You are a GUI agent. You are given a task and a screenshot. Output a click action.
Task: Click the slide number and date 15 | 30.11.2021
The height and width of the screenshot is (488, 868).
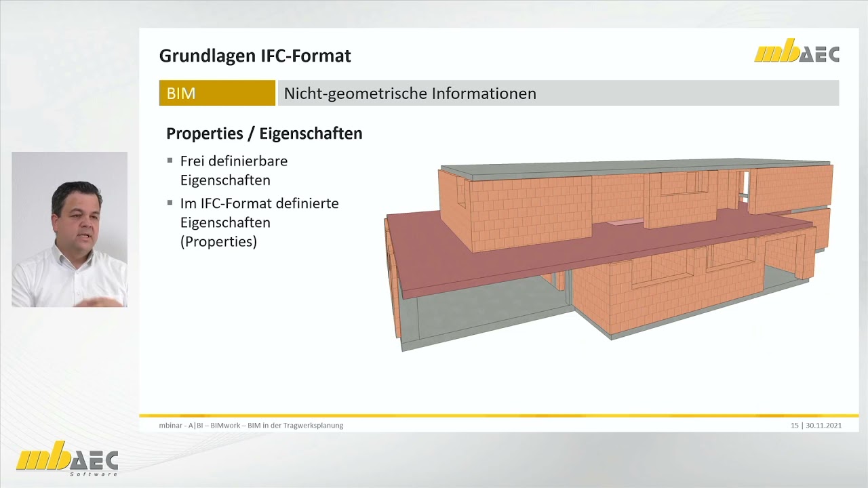coord(816,426)
